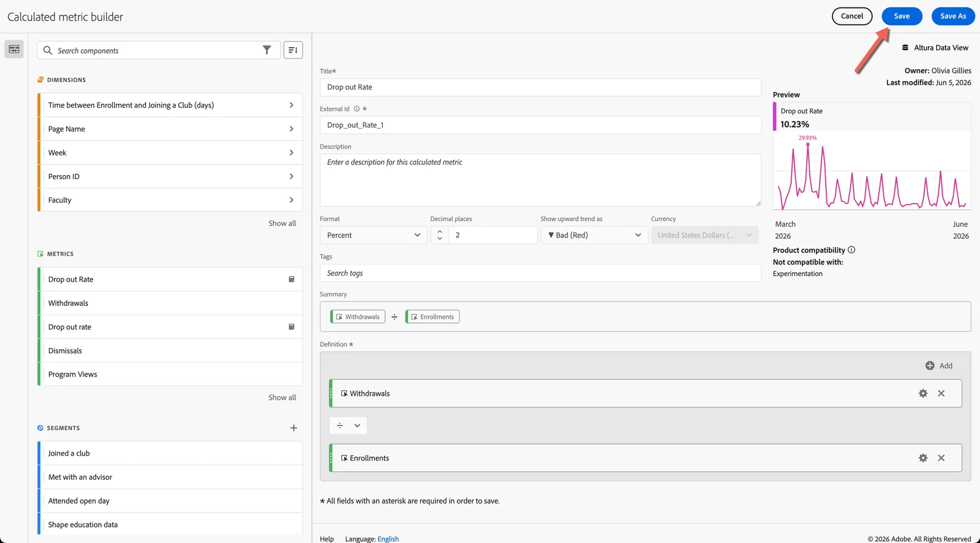Image resolution: width=980 pixels, height=543 pixels.
Task: Click the External Id field
Action: pos(540,125)
